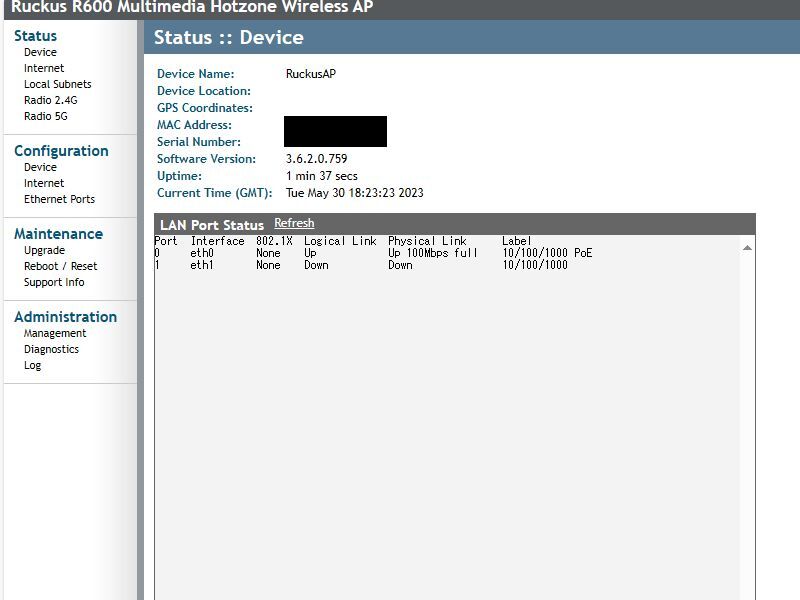
Task: Go to the Management administration page
Action: pyautogui.click(x=55, y=333)
